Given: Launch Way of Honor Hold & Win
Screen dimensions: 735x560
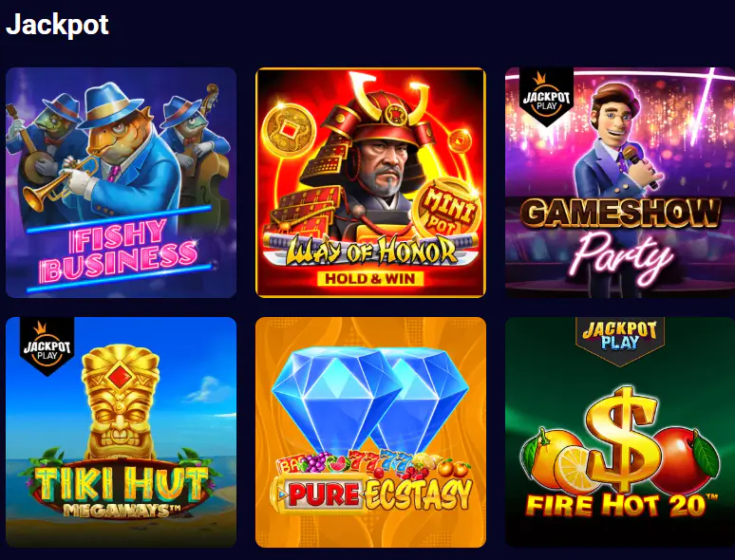Looking at the screenshot, I should point(370,182).
